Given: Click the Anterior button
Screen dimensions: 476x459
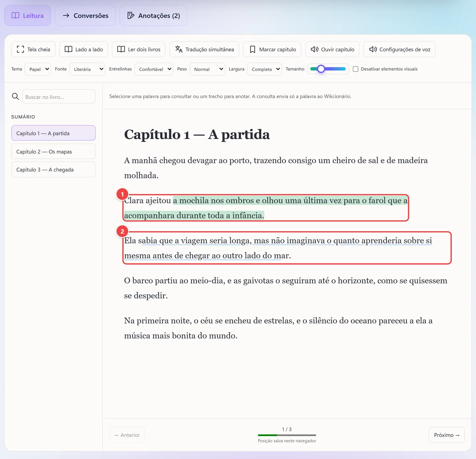Looking at the screenshot, I should click(127, 435).
